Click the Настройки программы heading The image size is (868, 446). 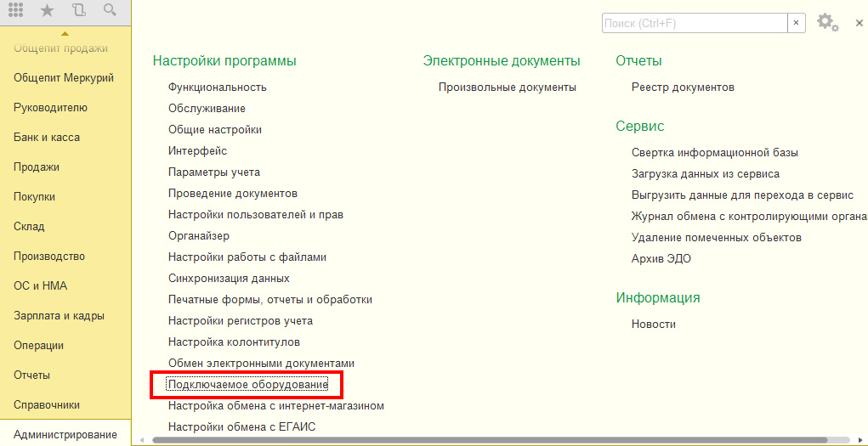point(224,61)
